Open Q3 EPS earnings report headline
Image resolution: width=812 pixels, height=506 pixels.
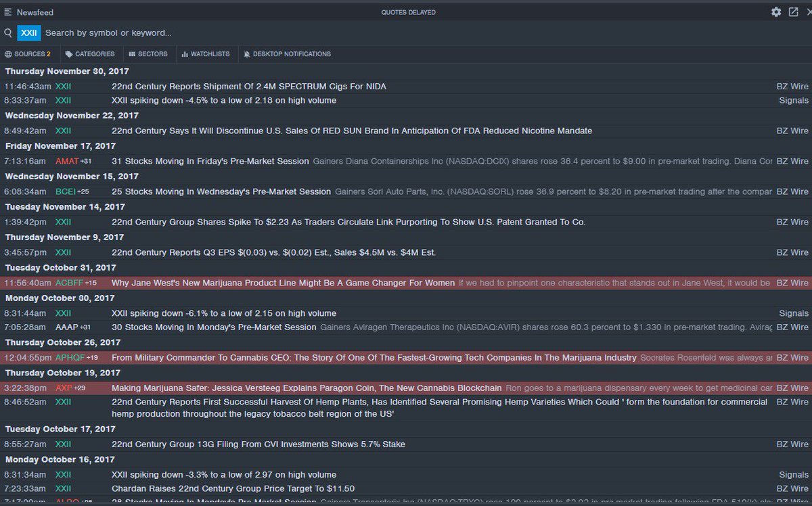click(274, 252)
